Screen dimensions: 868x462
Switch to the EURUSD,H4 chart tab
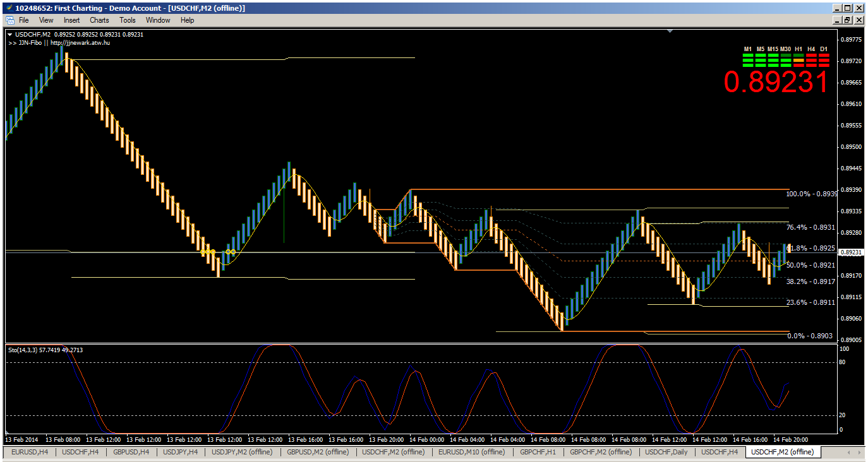click(x=30, y=452)
